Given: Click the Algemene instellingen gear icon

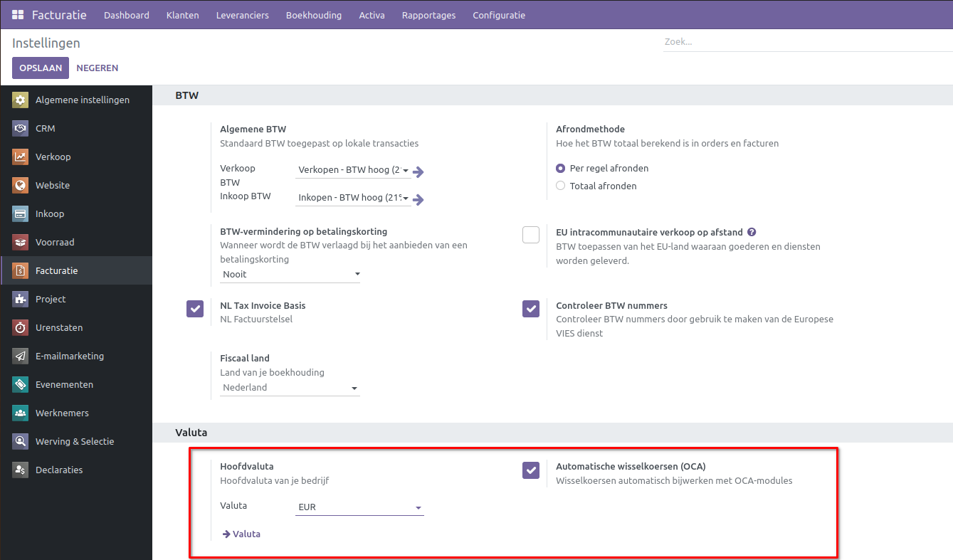Looking at the screenshot, I should click(21, 100).
